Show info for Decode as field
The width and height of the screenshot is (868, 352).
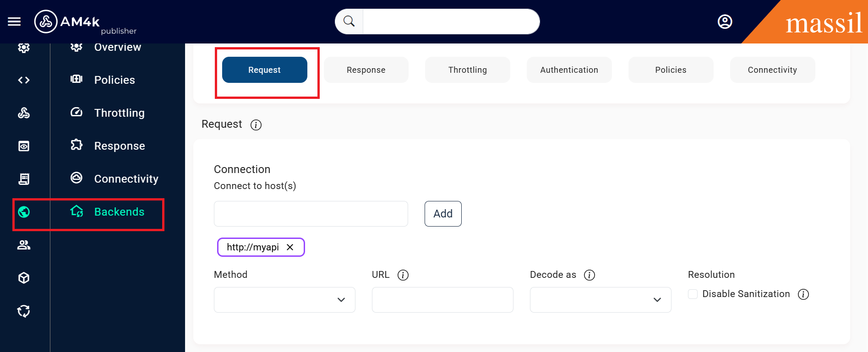click(x=590, y=275)
